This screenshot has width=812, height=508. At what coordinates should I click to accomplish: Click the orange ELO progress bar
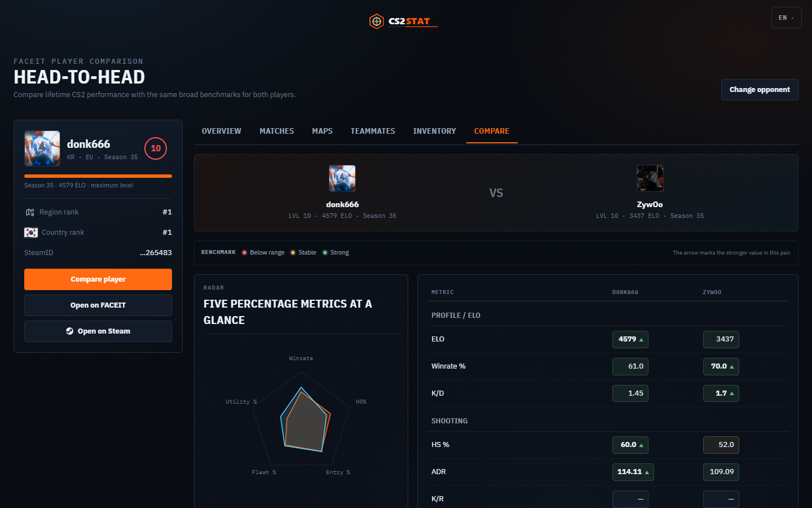98,176
